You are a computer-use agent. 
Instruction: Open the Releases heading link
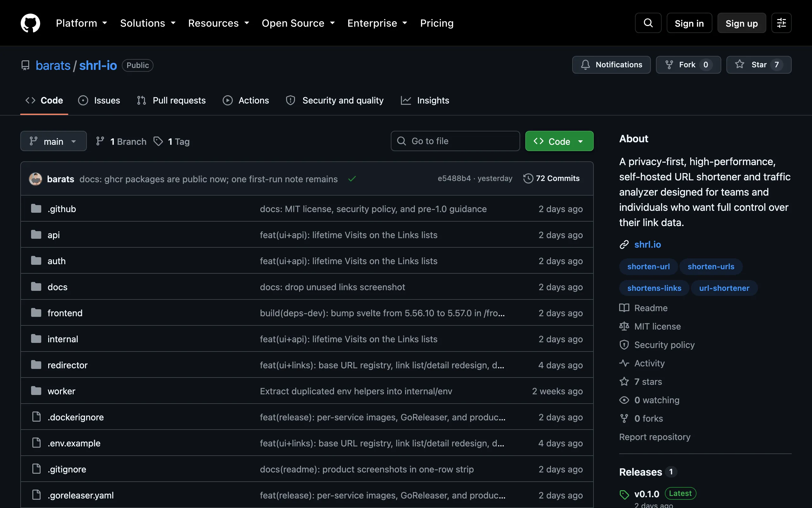pyautogui.click(x=640, y=472)
